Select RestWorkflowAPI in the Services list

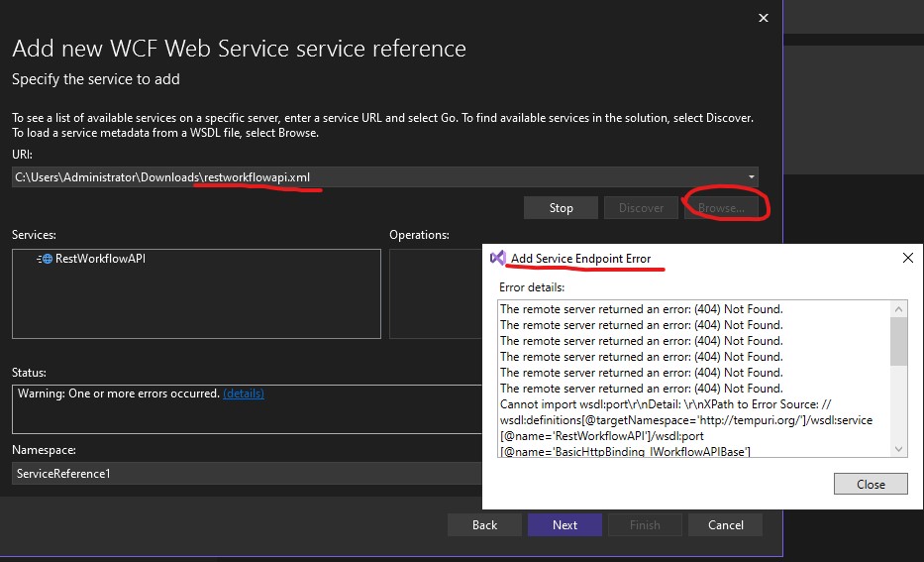[x=100, y=259]
